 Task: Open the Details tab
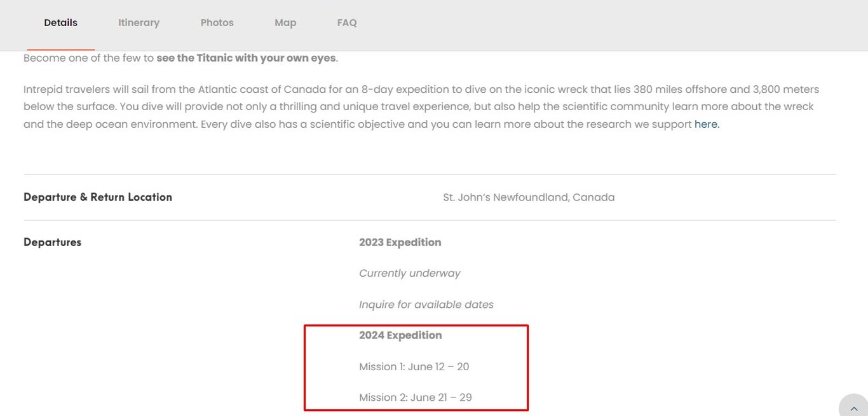tap(60, 23)
